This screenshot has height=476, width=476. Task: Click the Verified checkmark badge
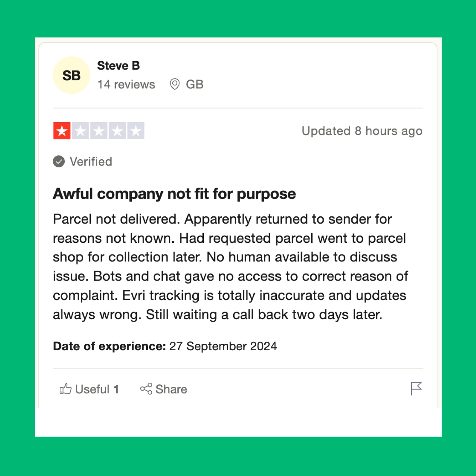tap(59, 161)
